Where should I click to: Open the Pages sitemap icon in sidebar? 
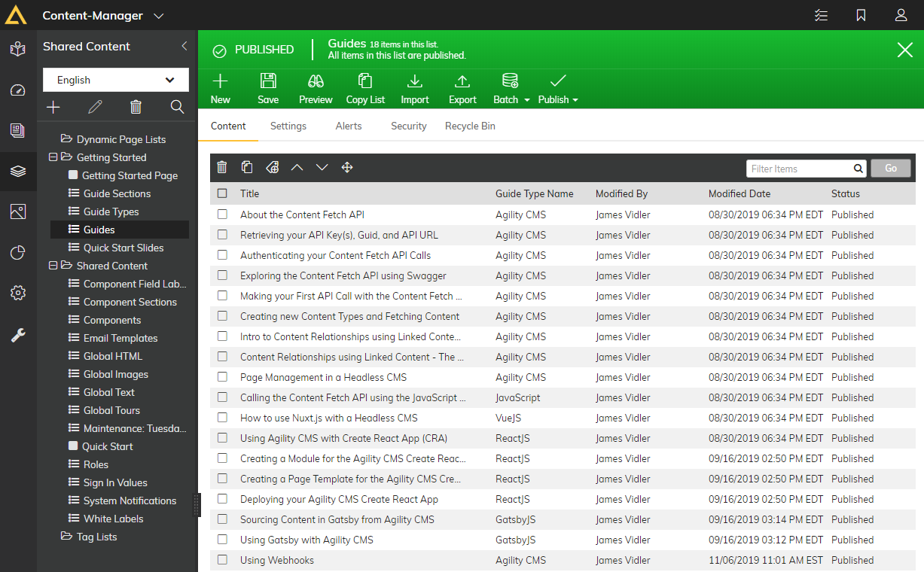point(18,50)
